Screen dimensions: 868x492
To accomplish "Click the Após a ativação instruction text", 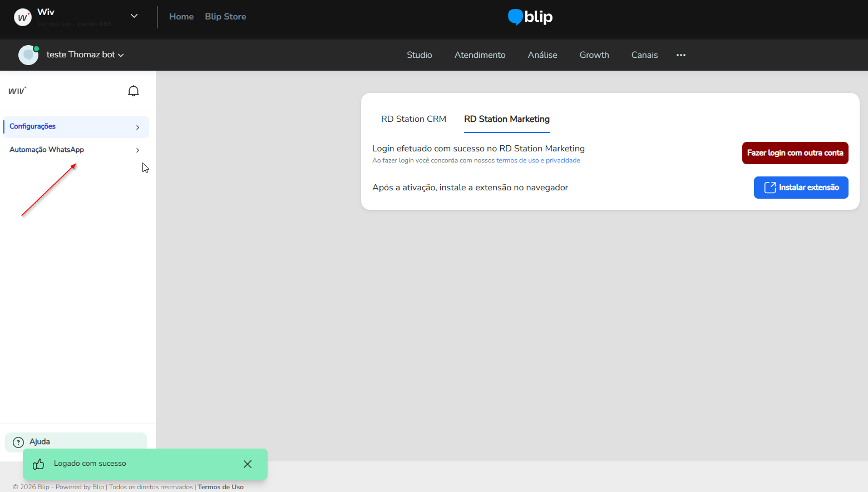I will point(470,188).
